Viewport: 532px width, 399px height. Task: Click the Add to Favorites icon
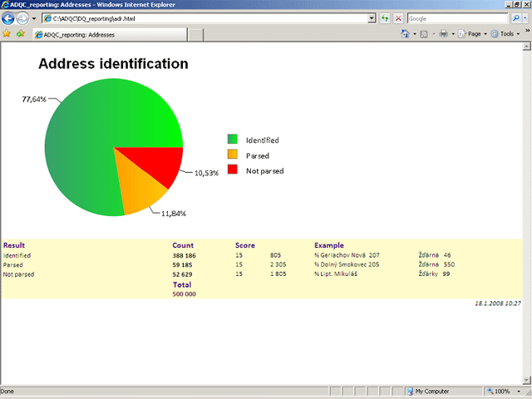pos(21,33)
